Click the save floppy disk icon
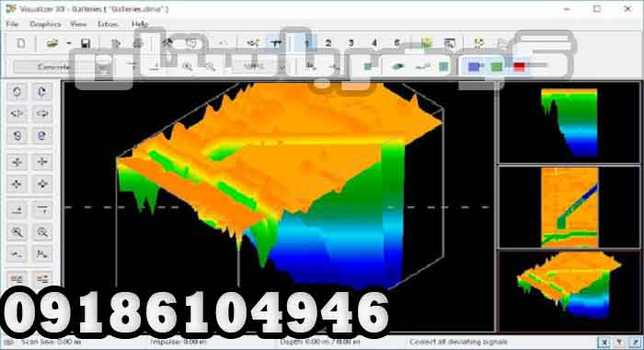The image size is (644, 350). pos(86,43)
